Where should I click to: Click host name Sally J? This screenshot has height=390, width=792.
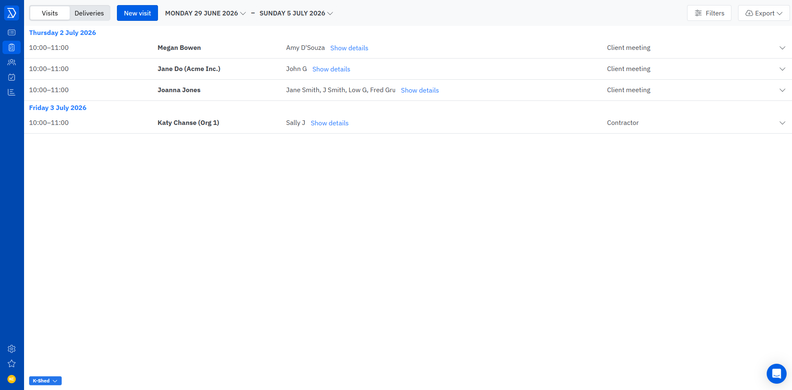pyautogui.click(x=295, y=123)
